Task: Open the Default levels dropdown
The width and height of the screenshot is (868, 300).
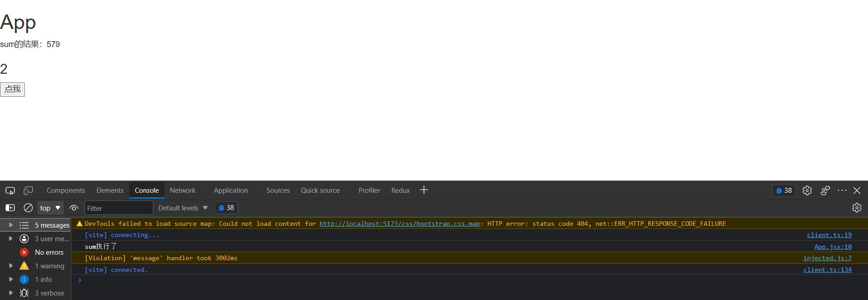Action: (x=183, y=208)
